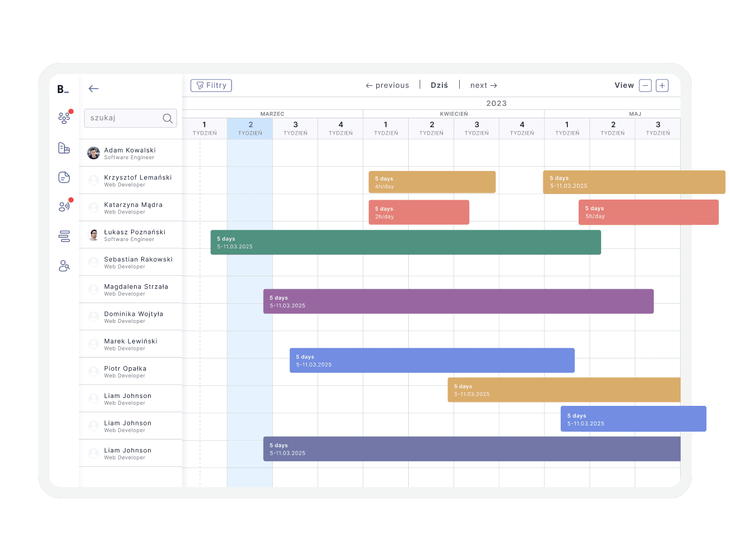Zoom in view with the plus button
The height and width of the screenshot is (560, 730).
662,86
